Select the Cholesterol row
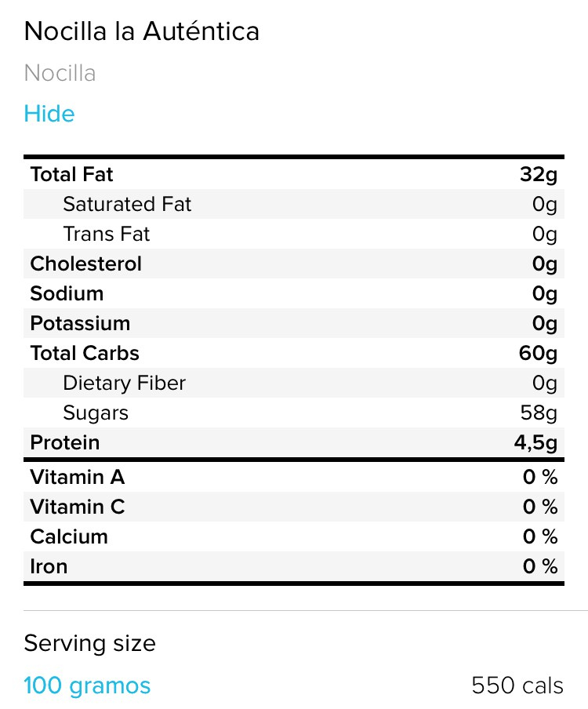Viewport: 588px width, 709px height. [x=293, y=264]
